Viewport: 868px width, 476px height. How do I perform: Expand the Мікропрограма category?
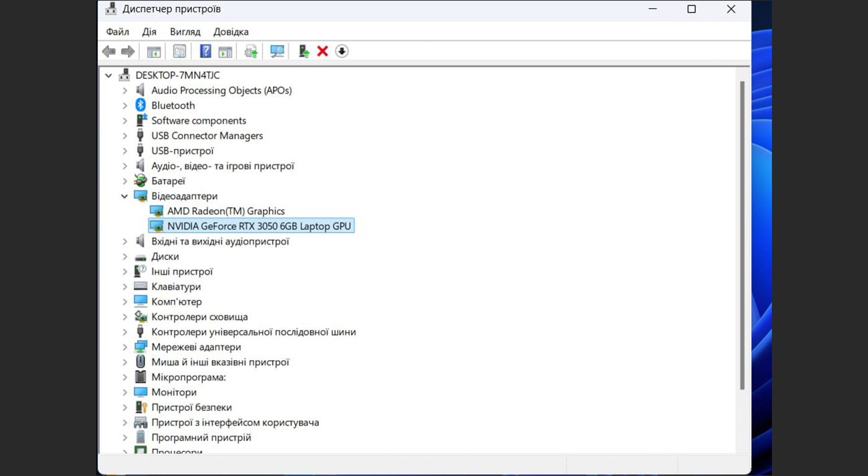pos(125,377)
